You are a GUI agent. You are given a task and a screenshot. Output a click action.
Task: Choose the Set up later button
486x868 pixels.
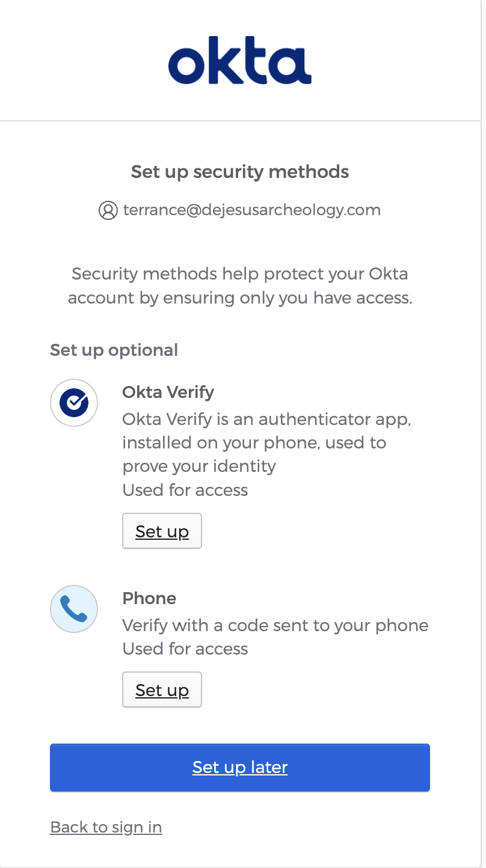coord(239,767)
